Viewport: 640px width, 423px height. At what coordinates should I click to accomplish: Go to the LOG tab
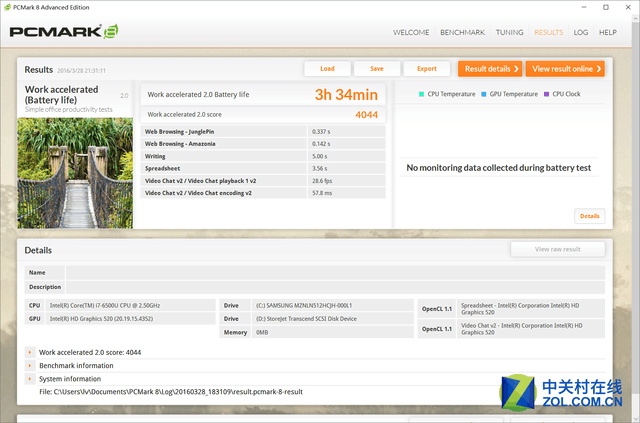point(580,32)
